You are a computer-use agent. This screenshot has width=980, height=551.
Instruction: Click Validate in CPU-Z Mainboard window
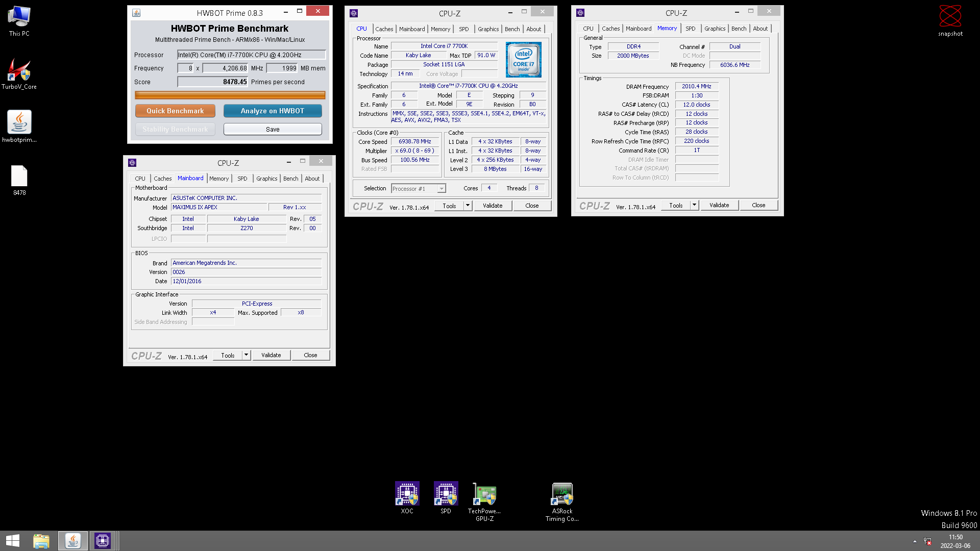pos(271,355)
